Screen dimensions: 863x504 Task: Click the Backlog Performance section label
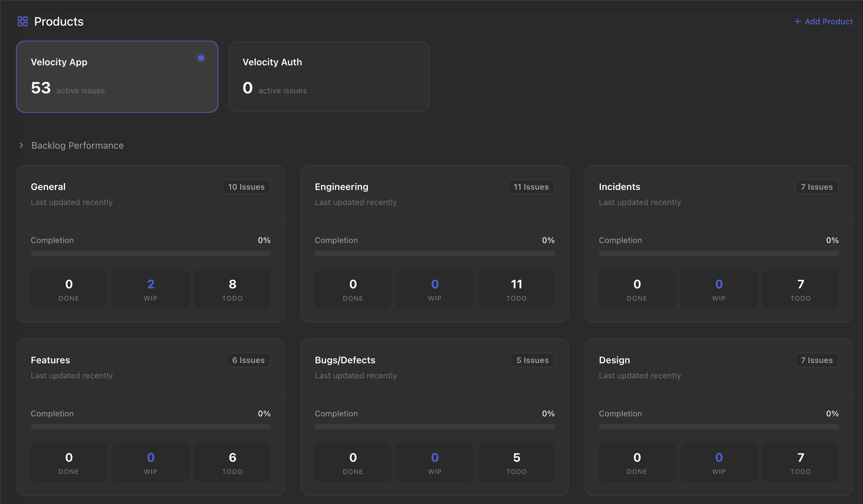77,146
